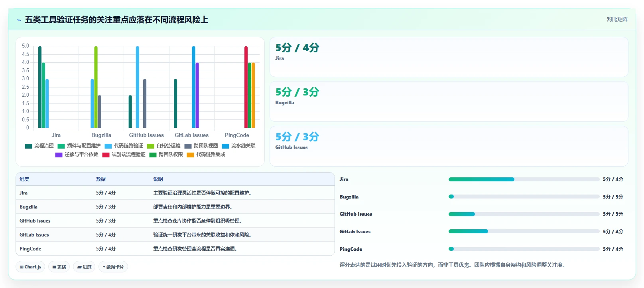Click the 说明 column header
The height and width of the screenshot is (288, 644).
click(x=158, y=179)
